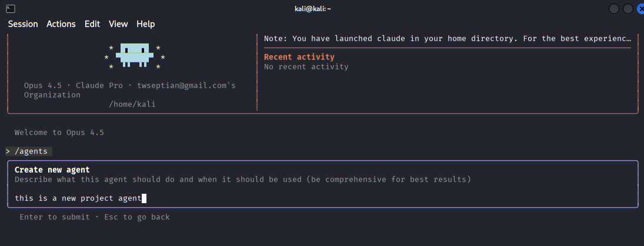Minimize the kali terminal window

[x=614, y=9]
